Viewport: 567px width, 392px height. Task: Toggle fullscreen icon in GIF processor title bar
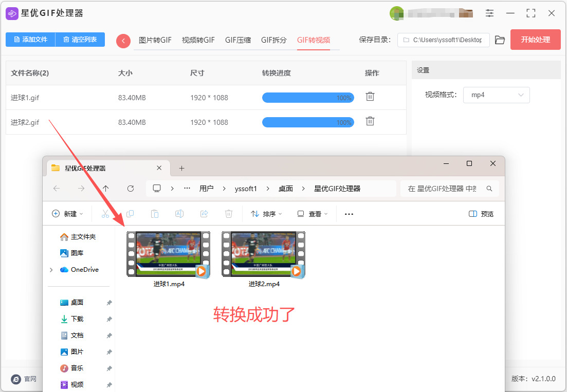(531, 13)
